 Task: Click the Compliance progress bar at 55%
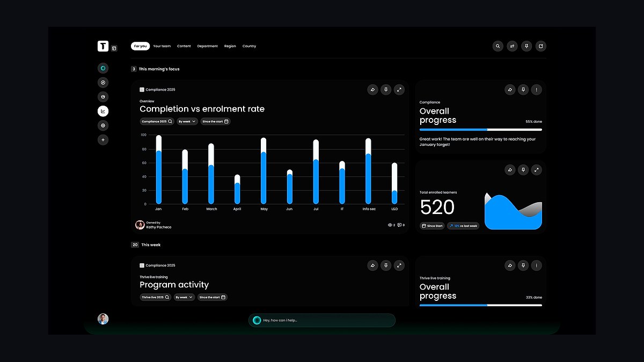point(481,130)
